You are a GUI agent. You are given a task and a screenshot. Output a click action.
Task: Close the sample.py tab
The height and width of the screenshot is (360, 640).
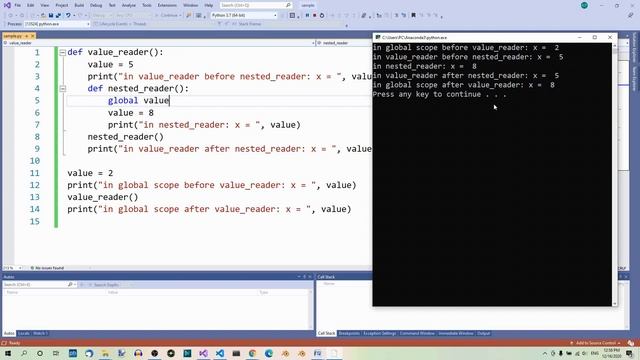(x=33, y=36)
